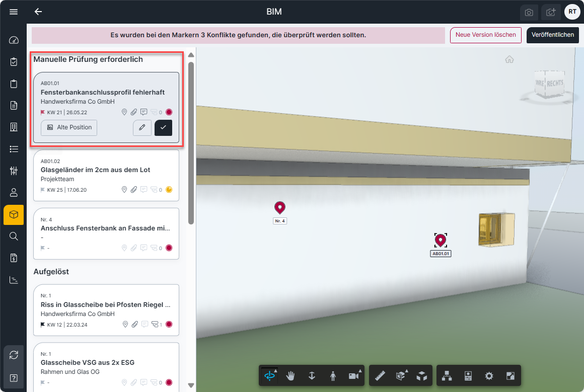The image size is (584, 392).
Task: Click the red status dot on card AB01.01
Action: pyautogui.click(x=169, y=112)
